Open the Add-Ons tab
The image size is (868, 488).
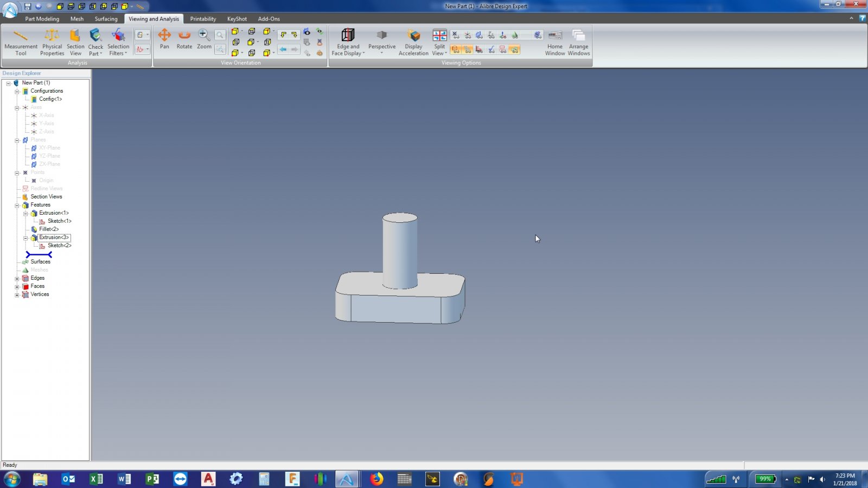pyautogui.click(x=269, y=18)
